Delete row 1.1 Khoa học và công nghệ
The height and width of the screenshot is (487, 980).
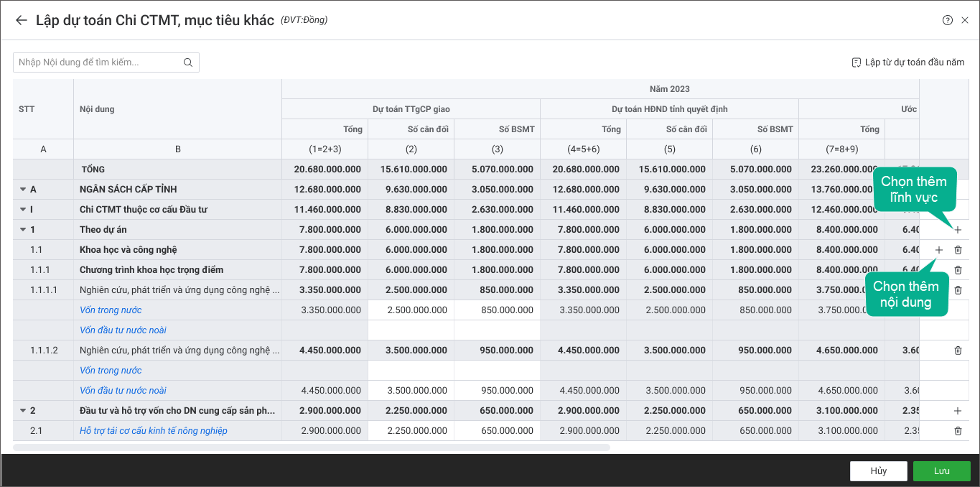958,250
